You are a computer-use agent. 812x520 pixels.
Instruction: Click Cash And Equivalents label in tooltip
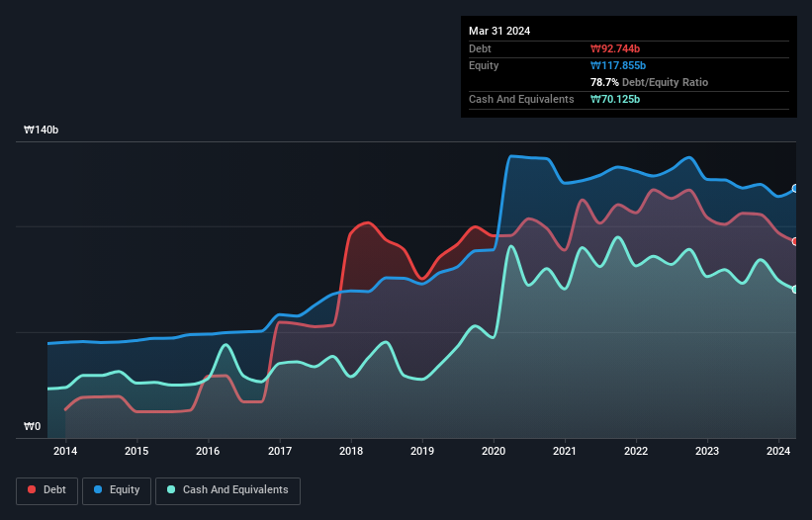[521, 99]
